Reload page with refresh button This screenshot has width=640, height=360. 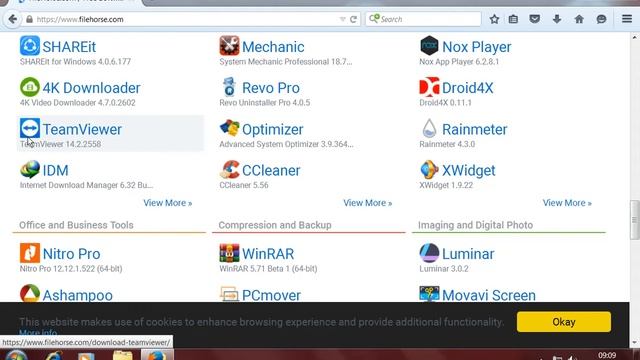coord(353,19)
